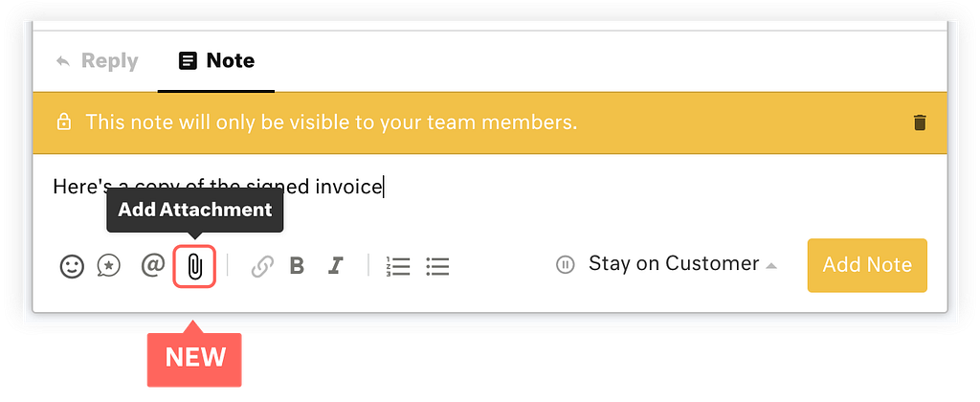Image resolution: width=980 pixels, height=402 pixels.
Task: Insert a bulleted list
Action: tap(437, 266)
